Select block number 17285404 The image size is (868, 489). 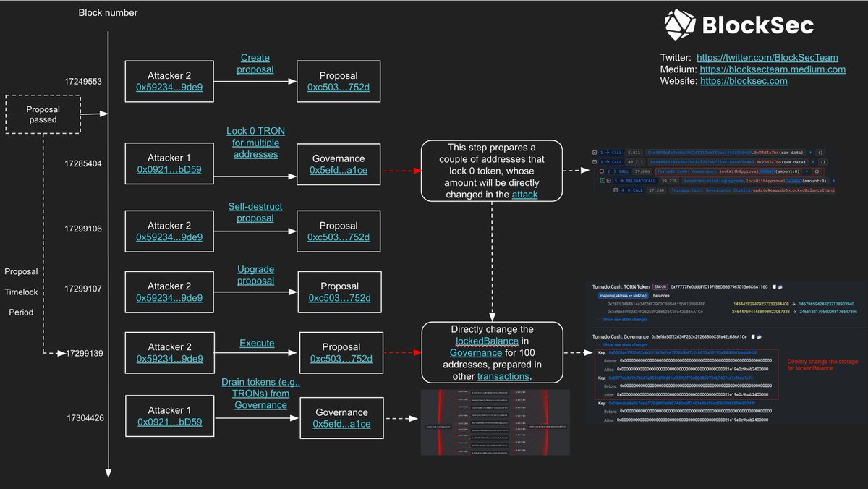click(83, 164)
